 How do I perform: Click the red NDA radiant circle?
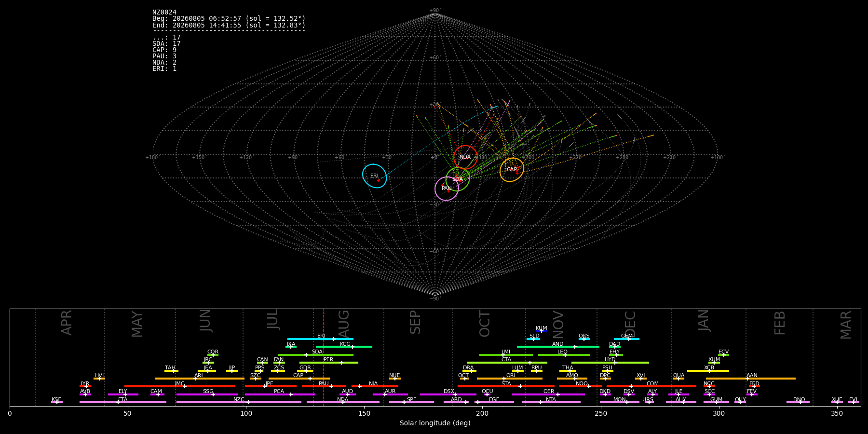(465, 157)
